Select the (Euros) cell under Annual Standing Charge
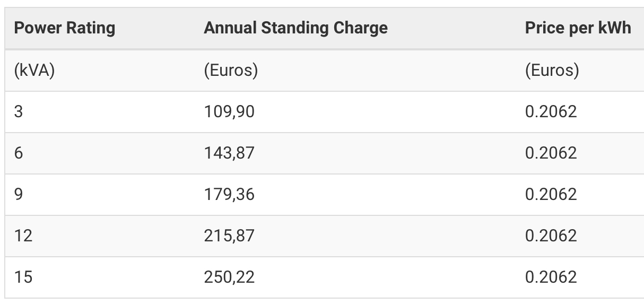The height and width of the screenshot is (305, 644). (x=231, y=71)
